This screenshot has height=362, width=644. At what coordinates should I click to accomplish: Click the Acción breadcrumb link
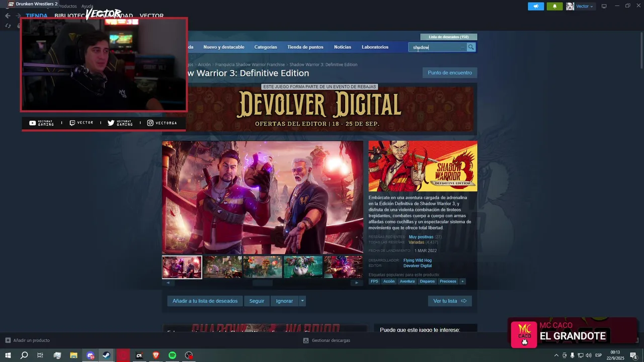pyautogui.click(x=204, y=65)
